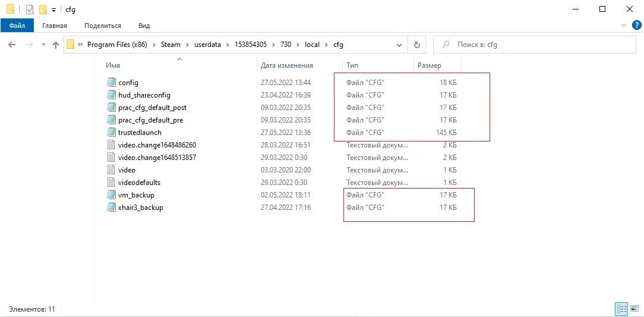
Task: Click the search magnifier icon
Action: tap(445, 45)
